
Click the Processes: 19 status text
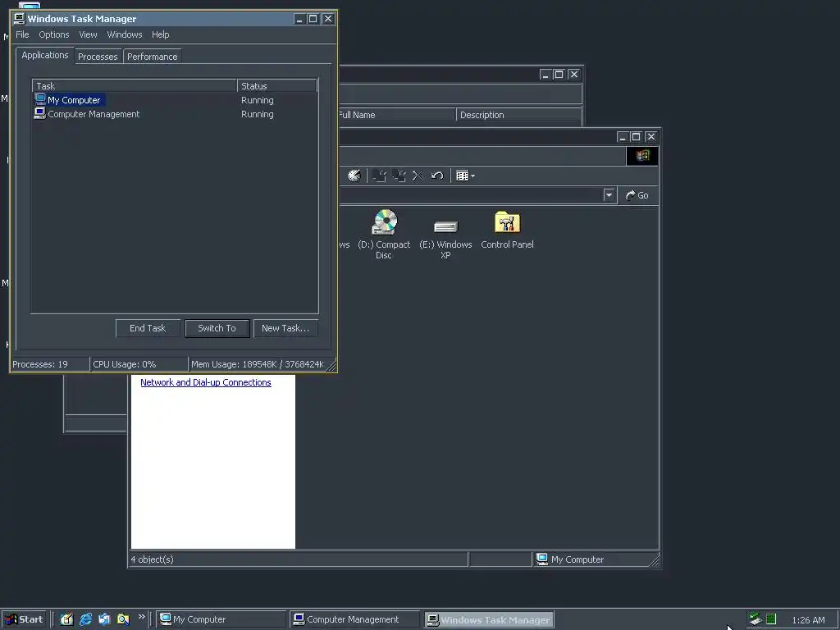coord(40,364)
